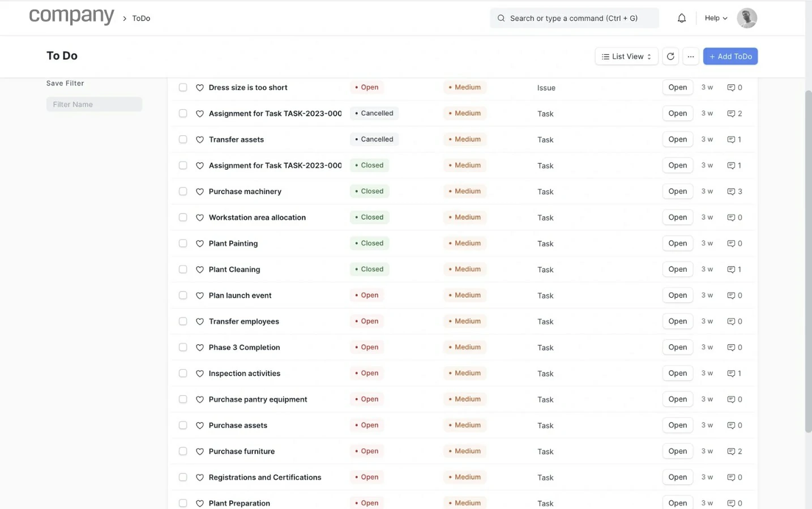Click the notification bell icon

pyautogui.click(x=682, y=18)
